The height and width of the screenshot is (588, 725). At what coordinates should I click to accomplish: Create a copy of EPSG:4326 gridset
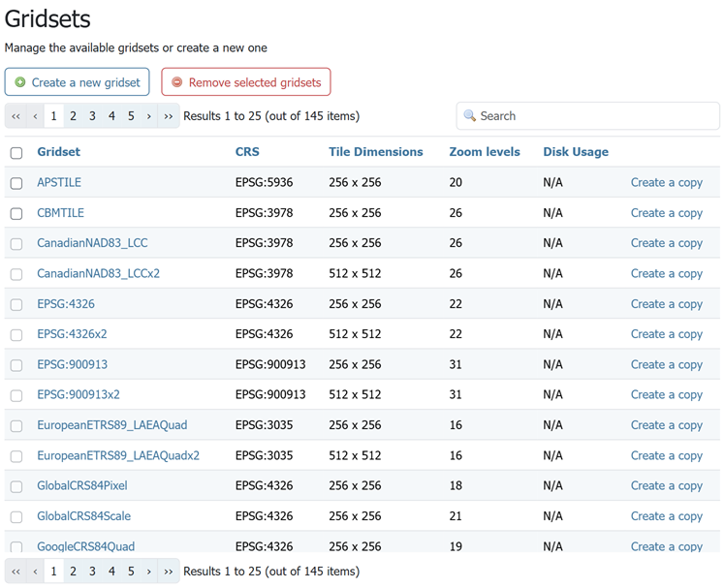coord(667,304)
